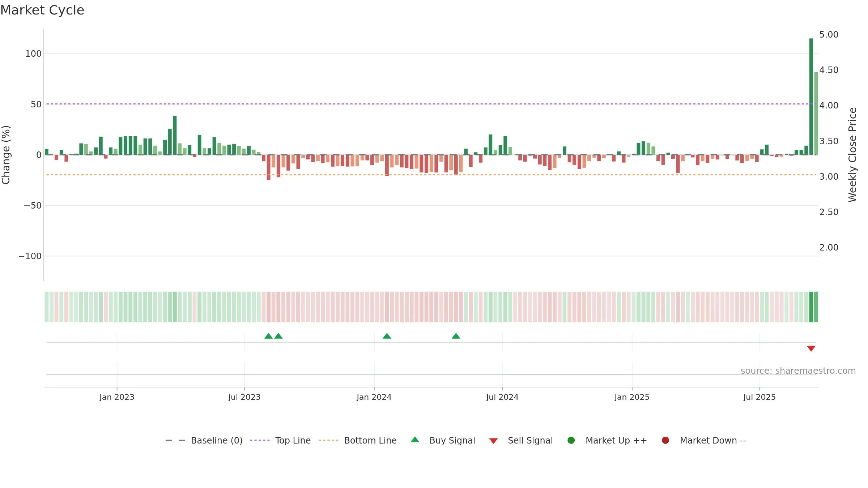Click the Baseline (0) legend entry

tap(204, 440)
